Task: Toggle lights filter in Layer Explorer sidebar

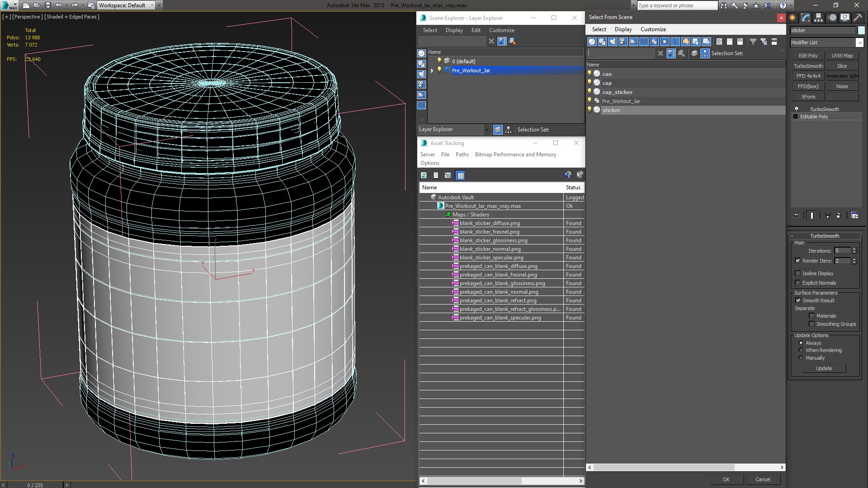Action: click(x=421, y=74)
